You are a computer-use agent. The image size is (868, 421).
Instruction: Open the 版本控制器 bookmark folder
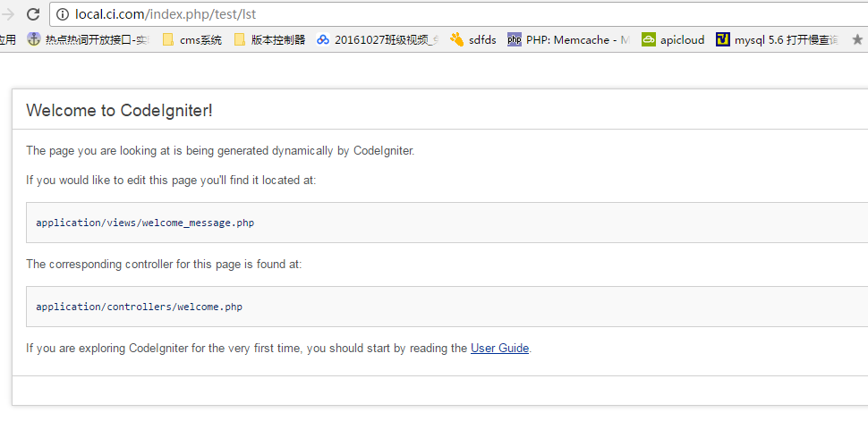[x=269, y=39]
